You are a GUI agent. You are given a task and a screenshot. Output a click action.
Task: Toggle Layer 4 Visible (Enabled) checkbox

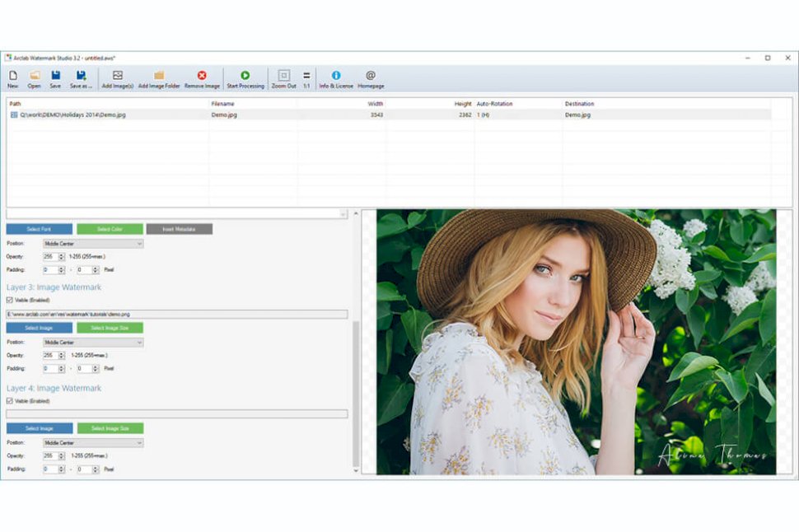[10, 401]
